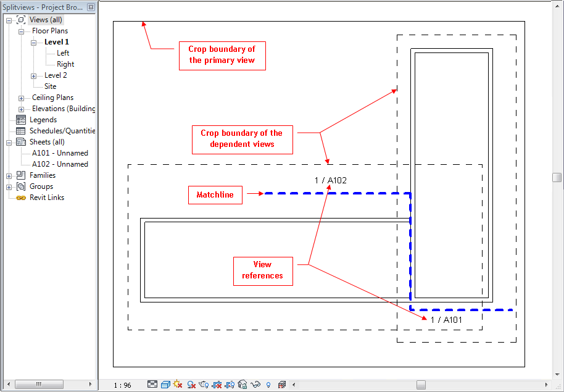Image resolution: width=564 pixels, height=392 pixels.
Task: Click drawing area vertical scrollbar thumb
Action: (557, 177)
